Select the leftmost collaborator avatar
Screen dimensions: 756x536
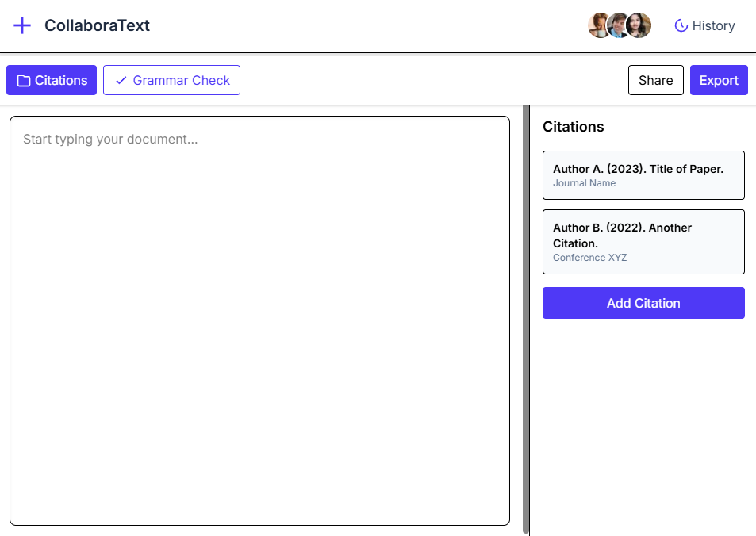coord(598,25)
